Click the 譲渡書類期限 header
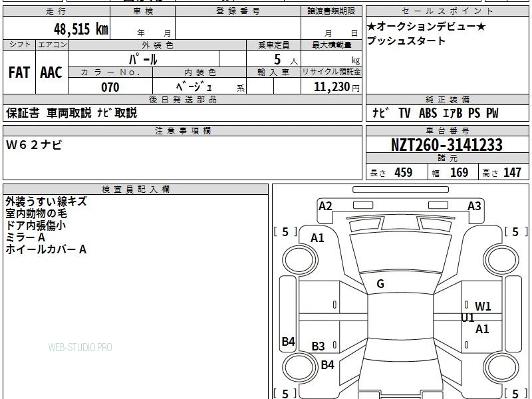Viewport: 532px width, 399px height. (x=331, y=11)
